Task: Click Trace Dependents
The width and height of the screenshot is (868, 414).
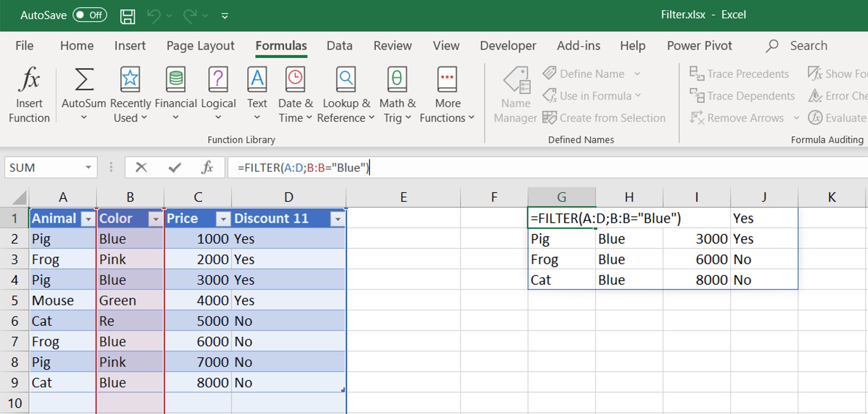Action: tap(742, 96)
